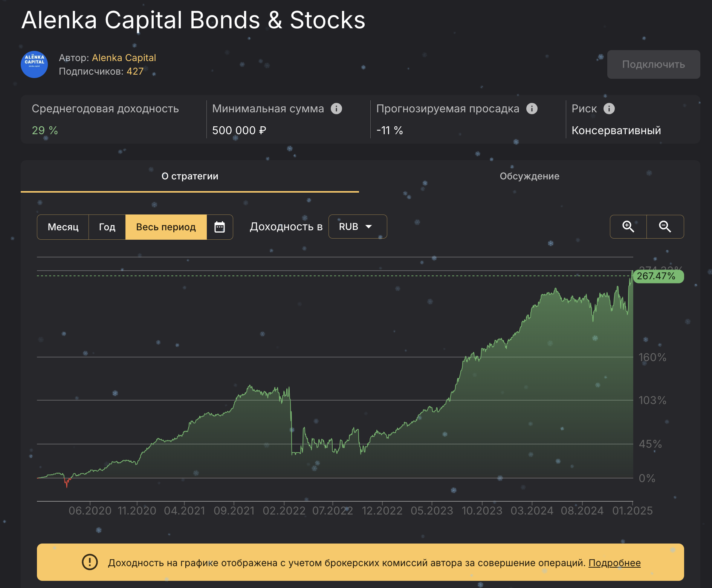Click info icon next to Прогнозируемая просадка
Viewport: 712px width, 588px height.
point(532,109)
